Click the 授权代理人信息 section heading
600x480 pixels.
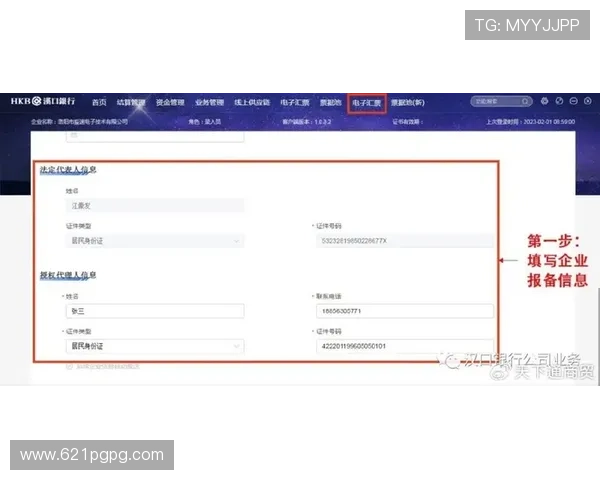tap(68, 275)
